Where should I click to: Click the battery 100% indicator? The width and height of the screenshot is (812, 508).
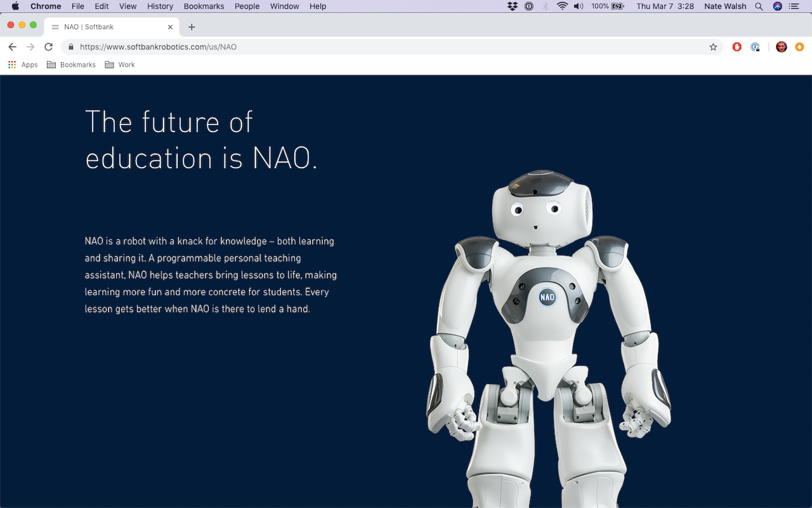click(608, 6)
